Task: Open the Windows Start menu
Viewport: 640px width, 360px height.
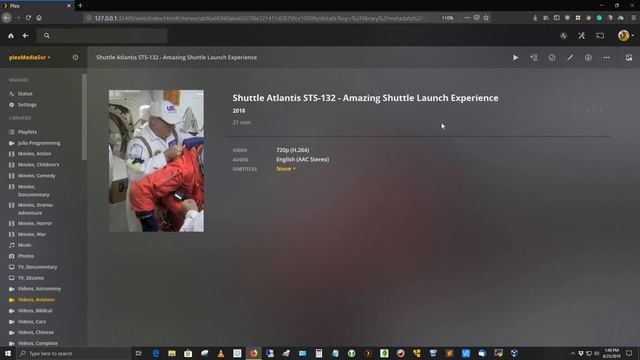Action: click(x=8, y=353)
